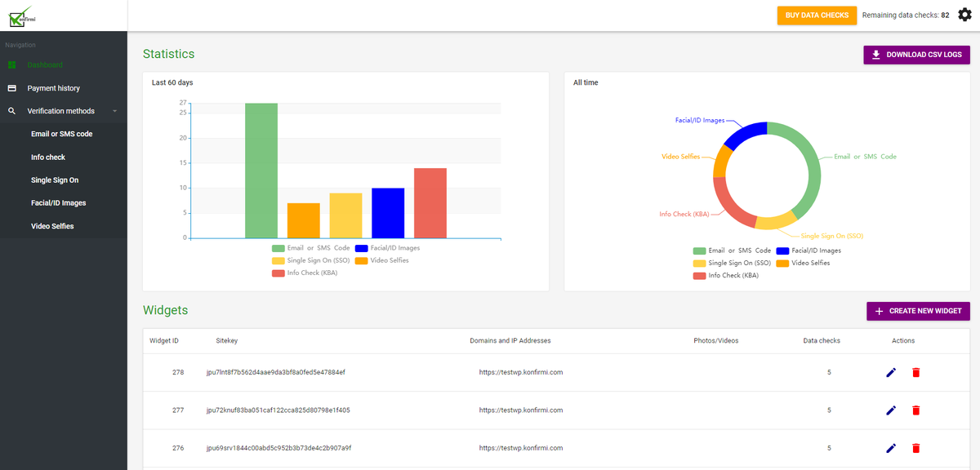Click sitekey jpu72knuf83ba051caf122cca825d80798e1f405
This screenshot has height=470, width=980.
[278, 410]
